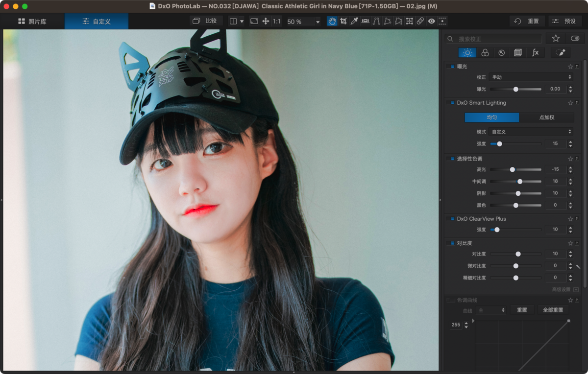The image size is (588, 374).
Task: Click the Smart Lighting 强度 value 15 field
Action: (555, 143)
